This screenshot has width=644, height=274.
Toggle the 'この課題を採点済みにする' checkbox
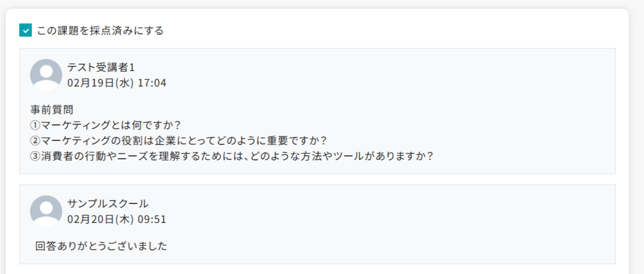pos(25,30)
